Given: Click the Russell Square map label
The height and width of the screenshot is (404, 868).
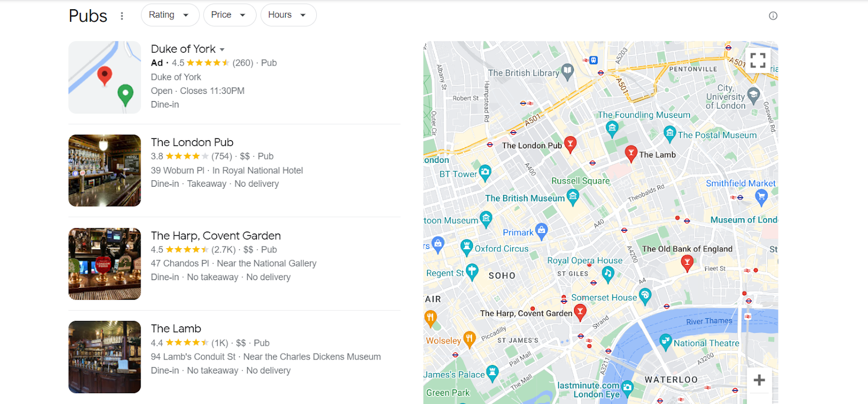Looking at the screenshot, I should (580, 181).
